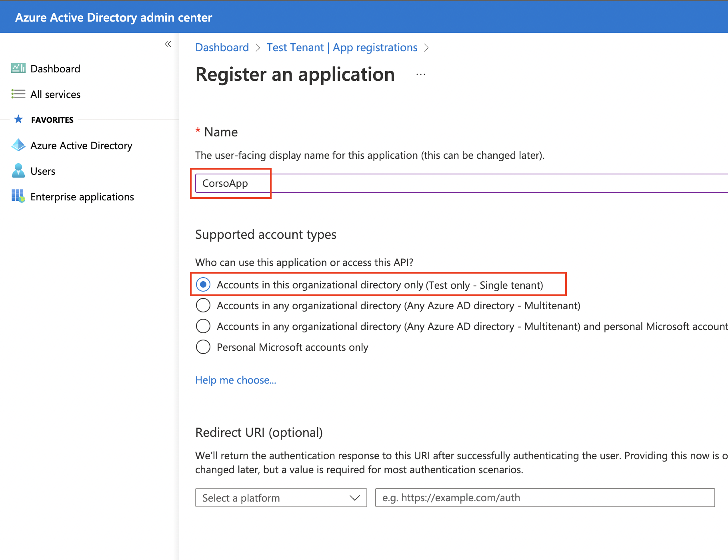Choose the Multitenant accounts option
The image size is (728, 560).
(x=203, y=305)
